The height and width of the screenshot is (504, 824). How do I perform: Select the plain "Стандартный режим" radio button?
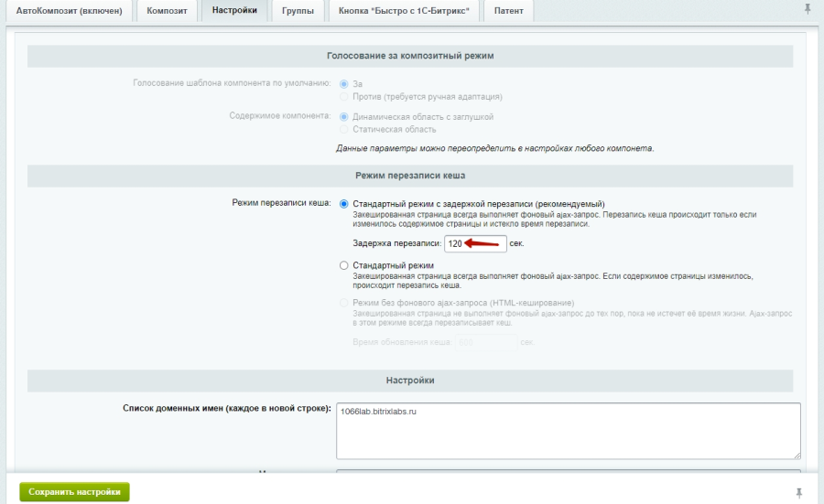click(344, 265)
